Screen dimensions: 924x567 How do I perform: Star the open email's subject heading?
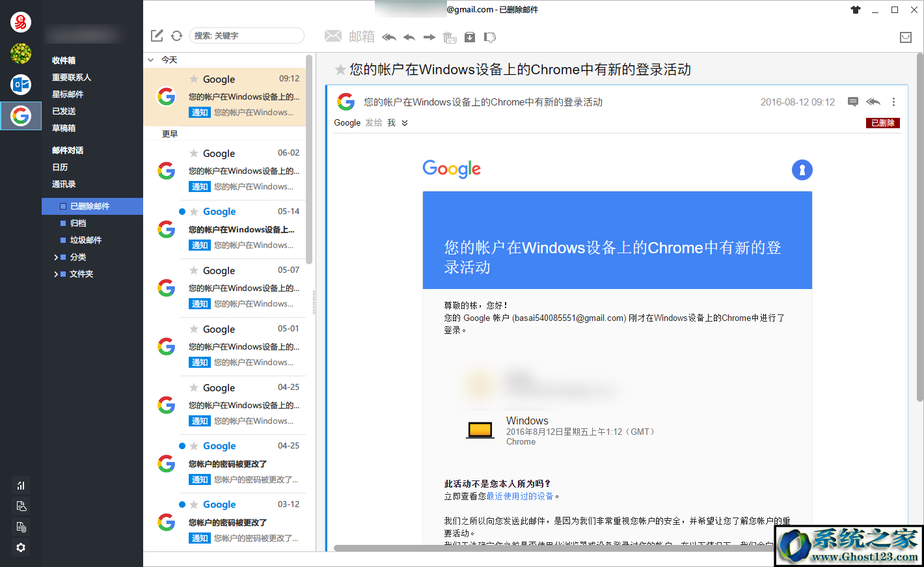(x=340, y=70)
